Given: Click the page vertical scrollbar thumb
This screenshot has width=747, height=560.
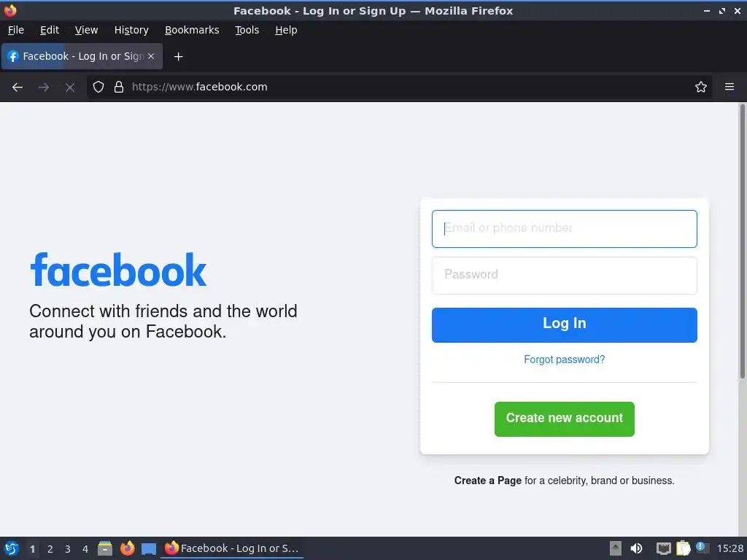Looking at the screenshot, I should coord(742,241).
